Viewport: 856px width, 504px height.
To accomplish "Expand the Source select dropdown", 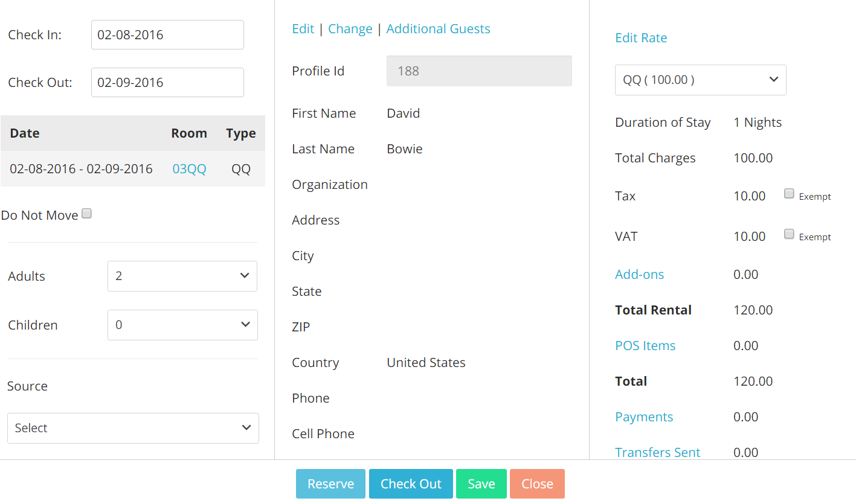I will pos(133,429).
